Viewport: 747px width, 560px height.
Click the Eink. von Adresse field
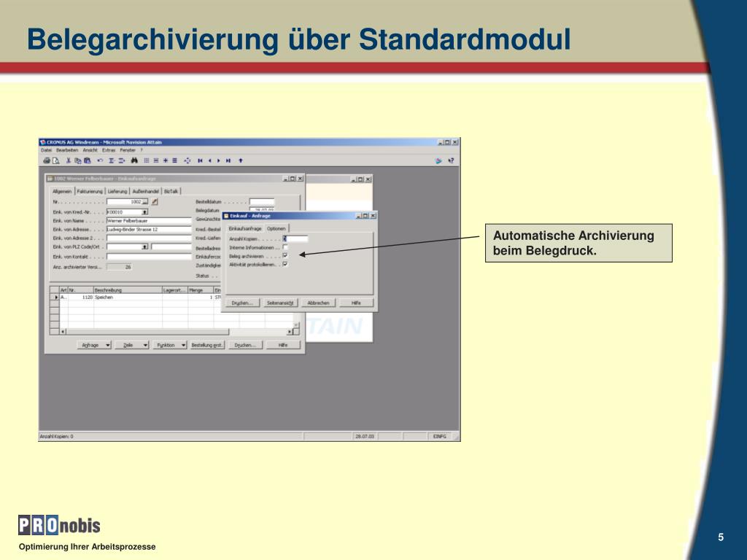(149, 230)
